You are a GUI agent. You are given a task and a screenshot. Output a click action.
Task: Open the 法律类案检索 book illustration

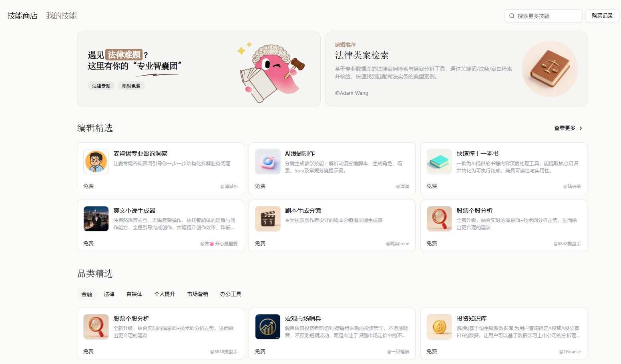tap(550, 69)
